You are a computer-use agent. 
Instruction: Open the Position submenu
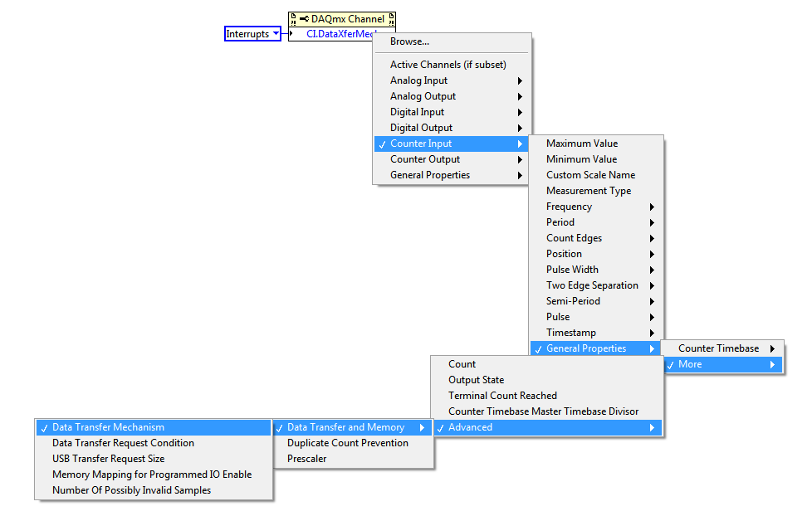(596, 254)
